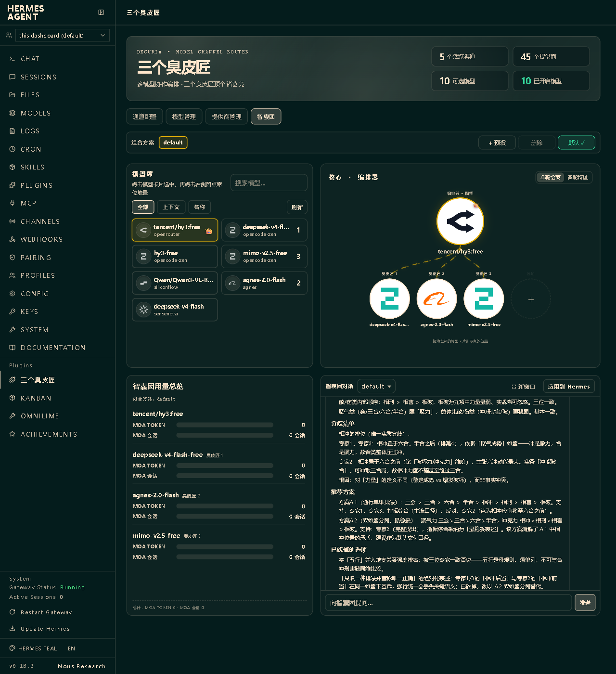Viewport: 616px width, 674px height.
Task: Focus the 向智囊团提问 chat input
Action: (449, 603)
